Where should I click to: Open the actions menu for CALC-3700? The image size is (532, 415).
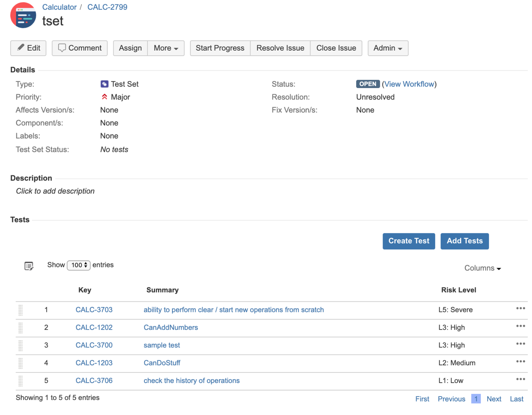coord(520,344)
